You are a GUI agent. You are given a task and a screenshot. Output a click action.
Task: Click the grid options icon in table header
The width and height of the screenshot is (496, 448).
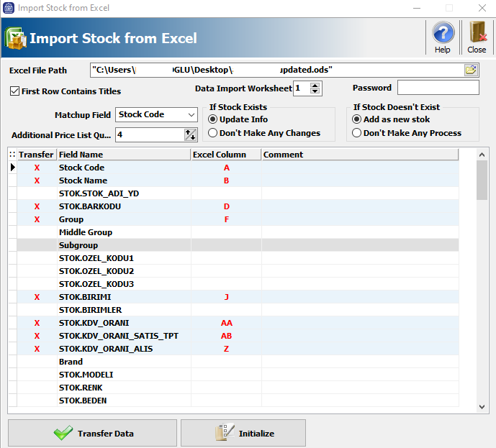(12, 155)
